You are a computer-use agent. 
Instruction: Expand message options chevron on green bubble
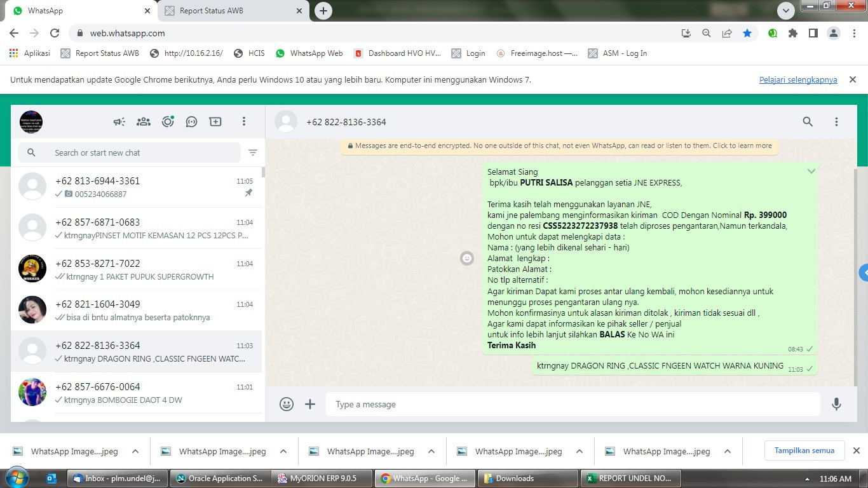click(811, 172)
